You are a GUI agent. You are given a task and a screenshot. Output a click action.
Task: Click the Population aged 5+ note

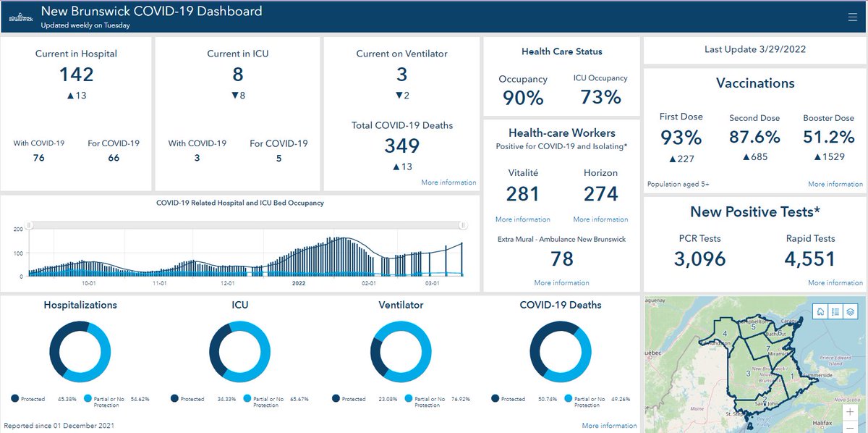[x=678, y=185]
